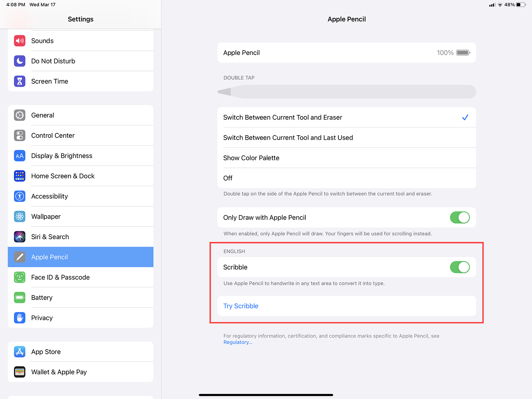Tap the Sounds speaker icon

pos(20,41)
